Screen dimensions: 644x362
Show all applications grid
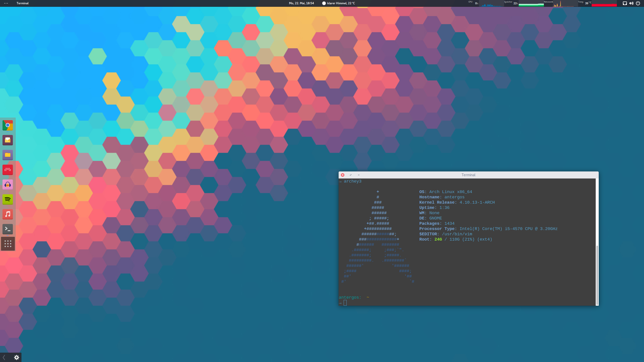click(8, 244)
